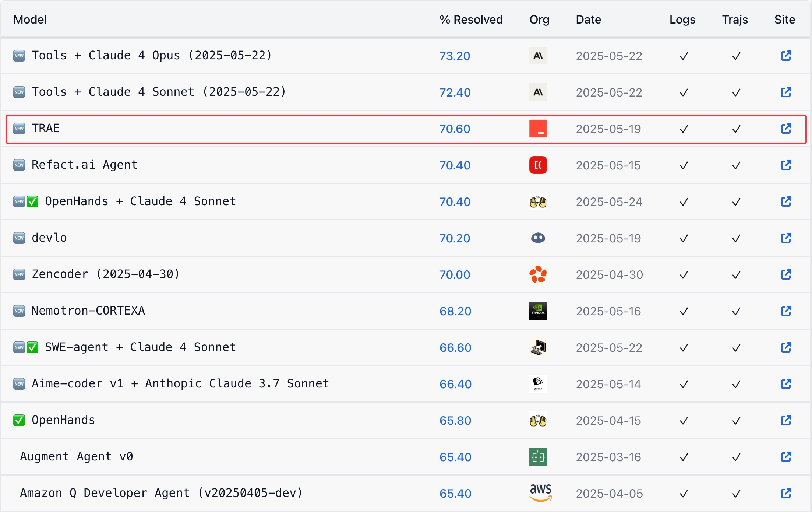Click date '2025-05-24' in OpenHands row
Image resolution: width=812 pixels, height=512 pixels.
click(x=609, y=202)
